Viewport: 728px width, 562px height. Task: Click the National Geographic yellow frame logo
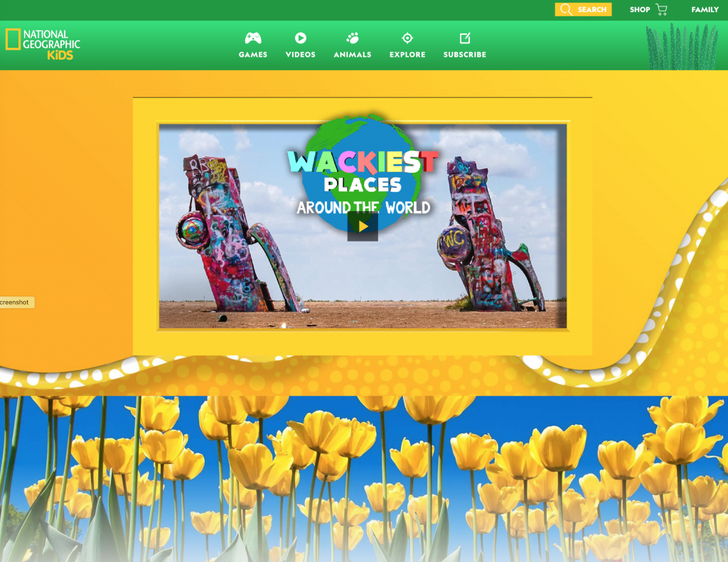(12, 40)
